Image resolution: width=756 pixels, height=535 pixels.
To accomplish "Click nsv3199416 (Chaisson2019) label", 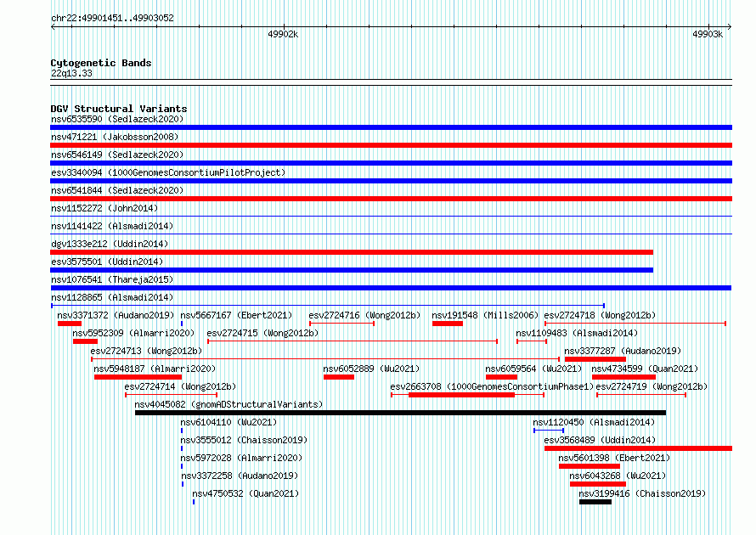I will 642,493.
